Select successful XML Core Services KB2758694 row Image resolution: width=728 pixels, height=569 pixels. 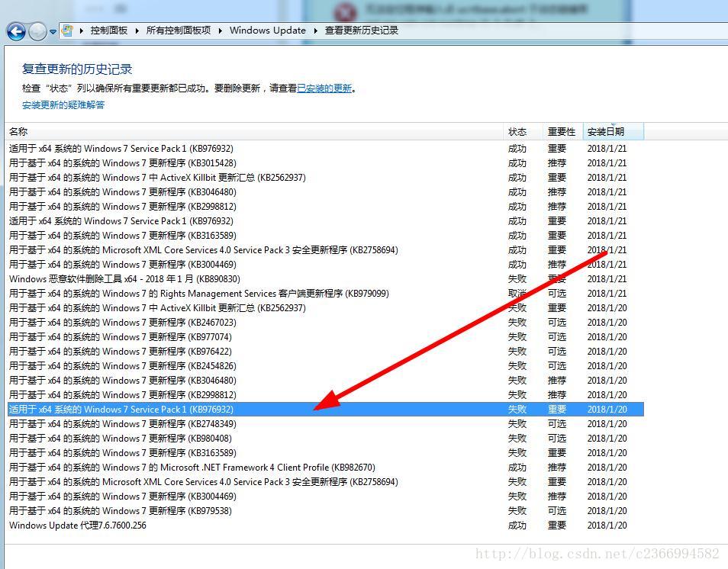tap(324, 249)
